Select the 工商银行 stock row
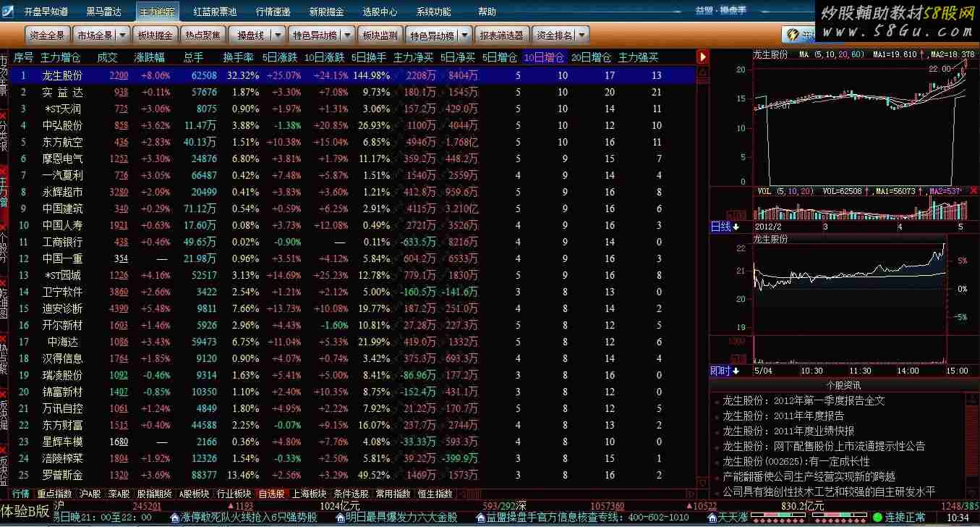The height and width of the screenshot is (527, 980). pos(354,242)
